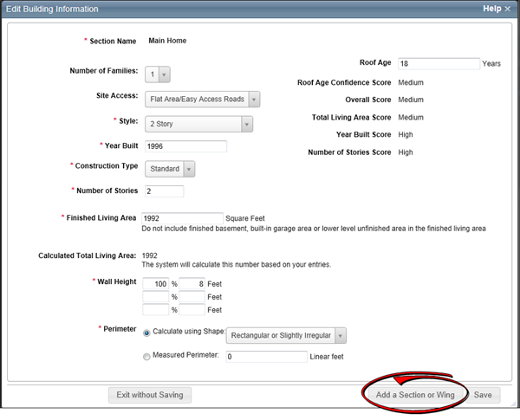Image resolution: width=520 pixels, height=420 pixels.
Task: Click the Roof Age input field
Action: coord(439,63)
